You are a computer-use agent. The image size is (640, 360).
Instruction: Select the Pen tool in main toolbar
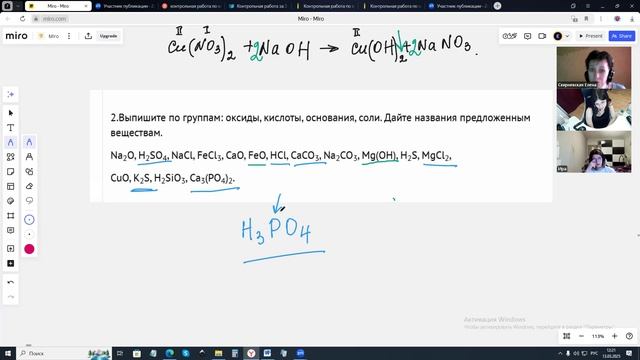tap(11, 142)
